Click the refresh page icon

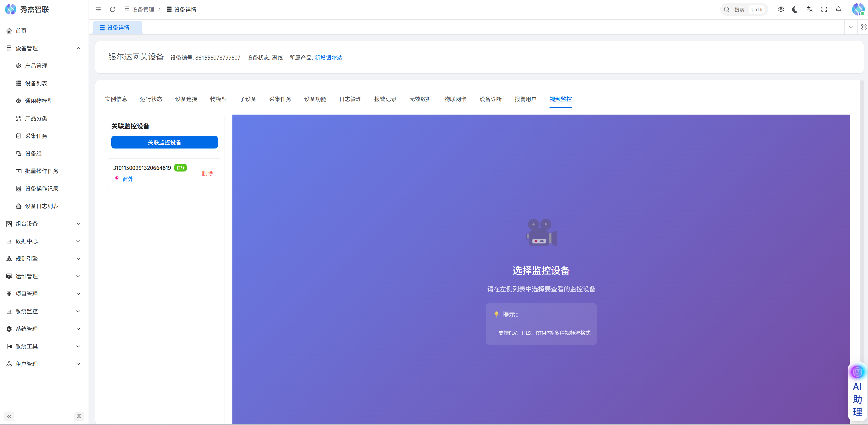coord(112,9)
